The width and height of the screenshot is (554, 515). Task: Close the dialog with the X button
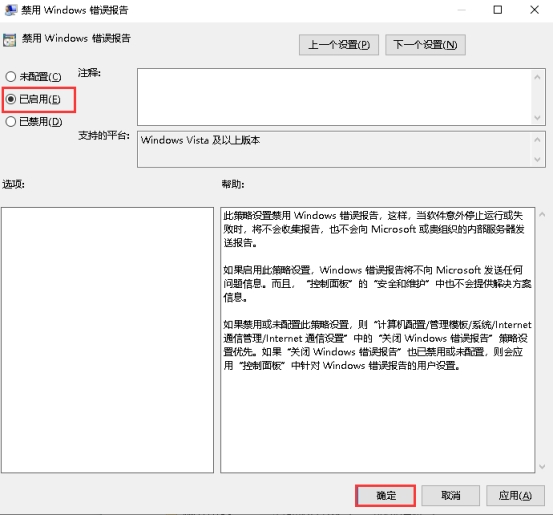pyautogui.click(x=535, y=10)
